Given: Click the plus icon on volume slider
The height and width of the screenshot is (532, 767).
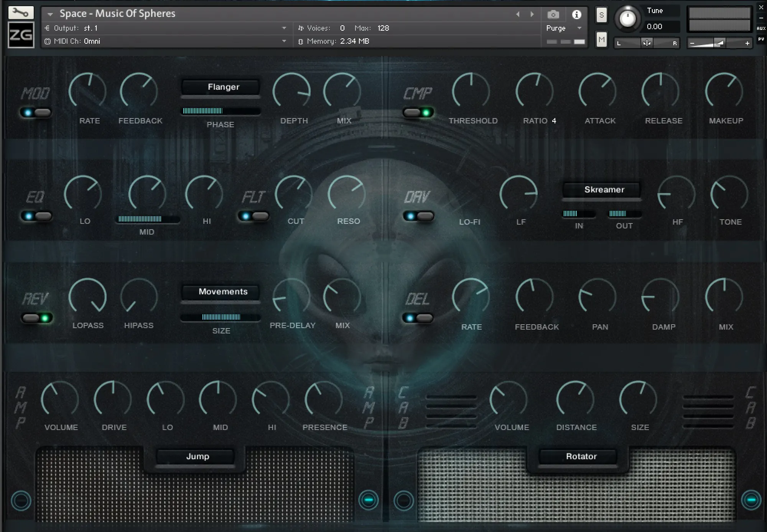Looking at the screenshot, I should pos(747,43).
